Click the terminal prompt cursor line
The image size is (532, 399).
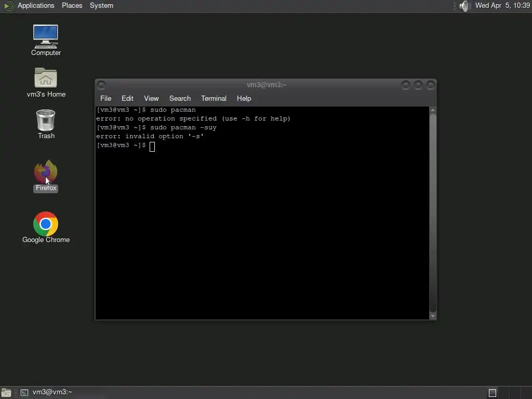coord(126,145)
